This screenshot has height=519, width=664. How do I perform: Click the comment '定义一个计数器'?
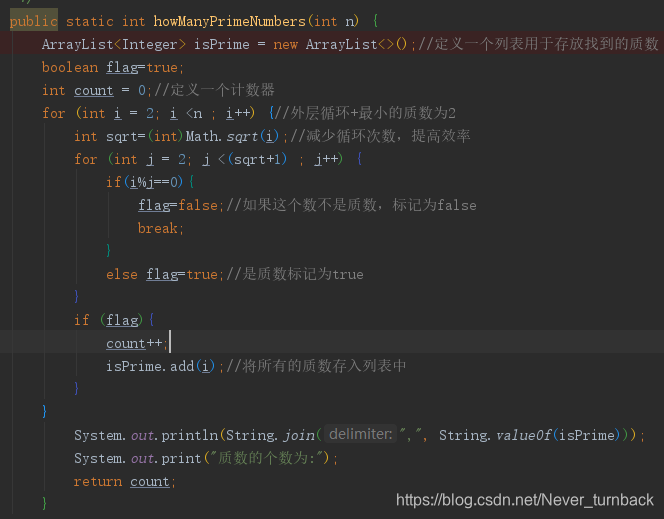[222, 90]
